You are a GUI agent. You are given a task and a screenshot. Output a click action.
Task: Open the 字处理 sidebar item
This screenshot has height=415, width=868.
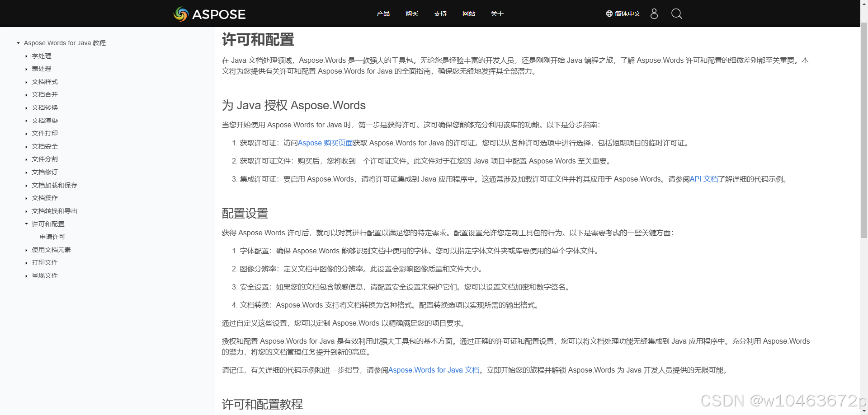pos(42,56)
